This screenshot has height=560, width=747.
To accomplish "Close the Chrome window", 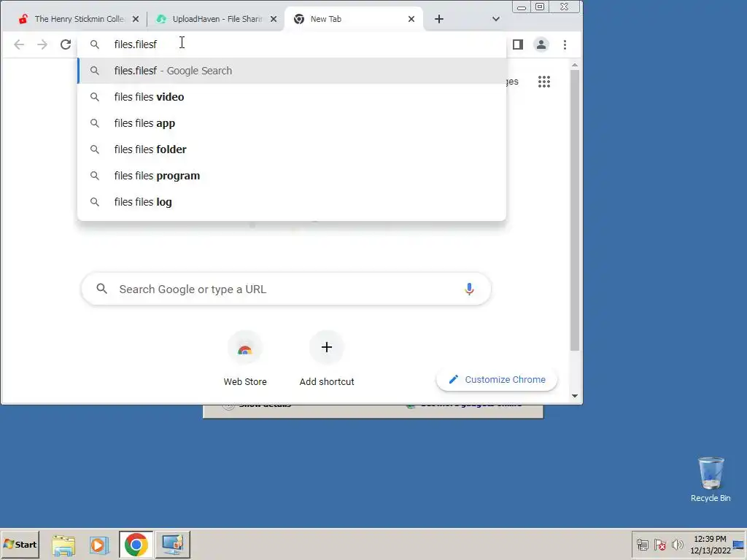I will pyautogui.click(x=565, y=7).
